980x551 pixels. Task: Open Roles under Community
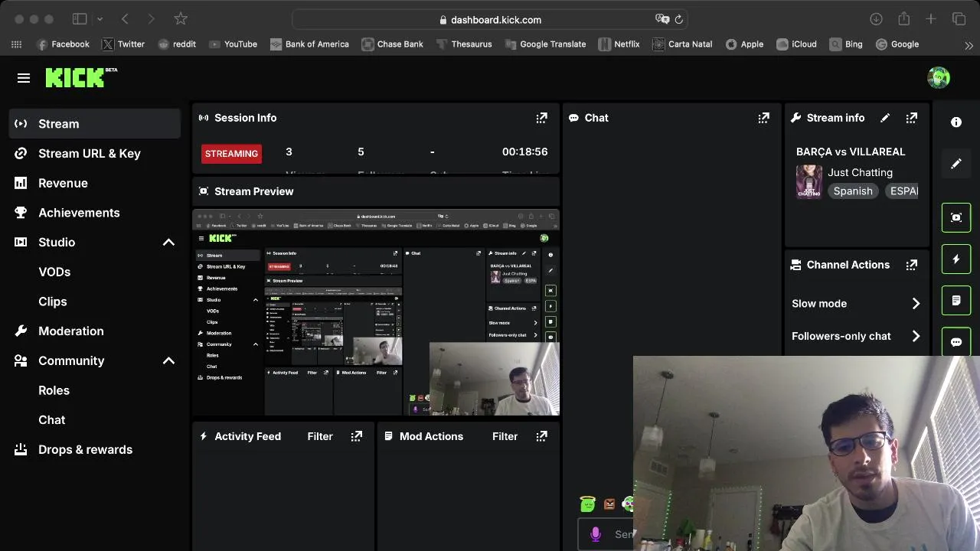click(54, 390)
